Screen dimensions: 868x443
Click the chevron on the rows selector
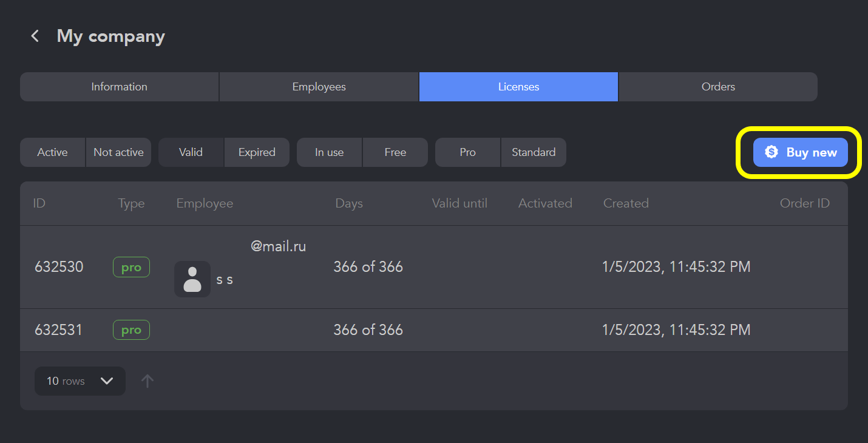tap(107, 381)
